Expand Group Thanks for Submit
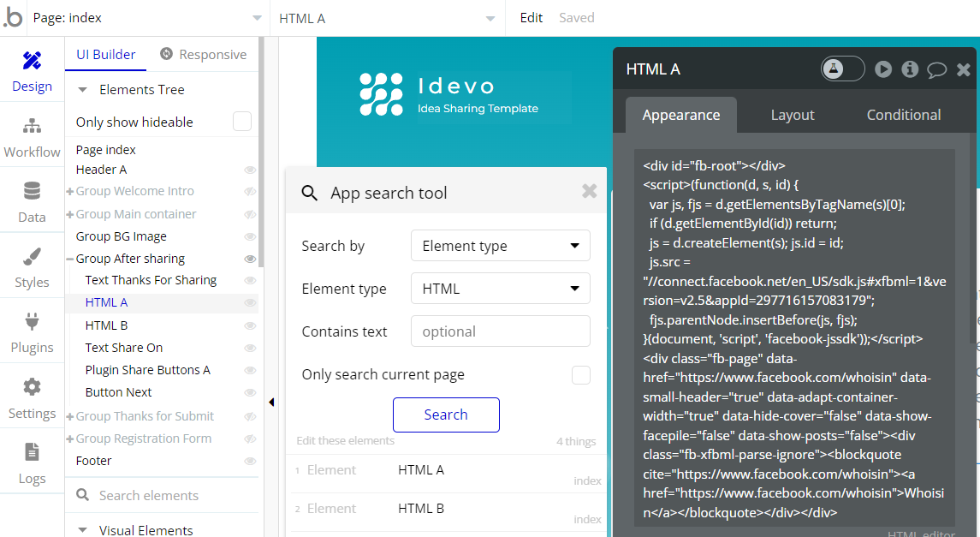 [70, 416]
